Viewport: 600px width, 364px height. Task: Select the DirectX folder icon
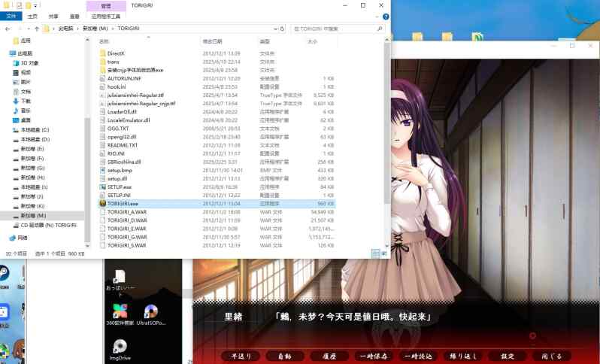point(102,53)
